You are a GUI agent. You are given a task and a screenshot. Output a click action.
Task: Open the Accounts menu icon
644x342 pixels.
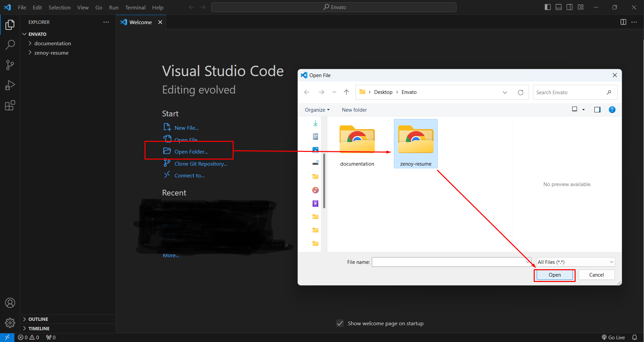click(x=10, y=303)
